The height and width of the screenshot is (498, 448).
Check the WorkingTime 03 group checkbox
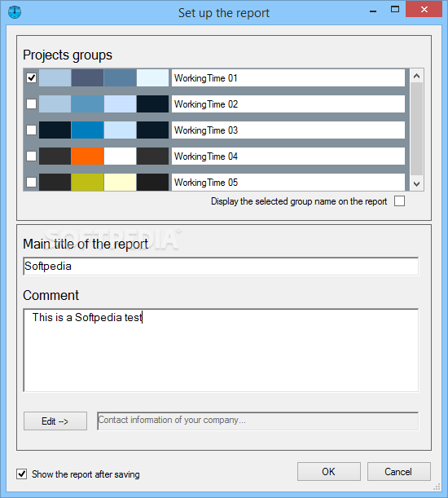click(x=32, y=130)
